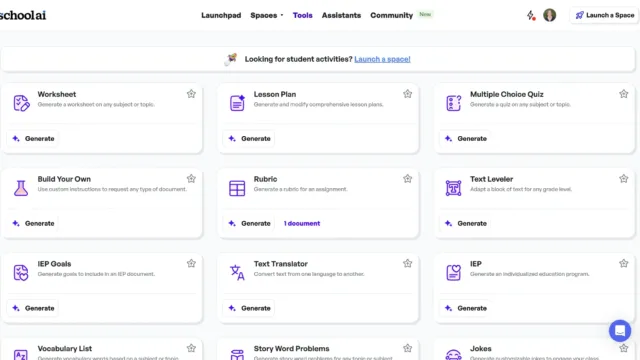Image resolution: width=640 pixels, height=360 pixels.
Task: Follow the 'Launch a space!' link
Action: click(382, 59)
